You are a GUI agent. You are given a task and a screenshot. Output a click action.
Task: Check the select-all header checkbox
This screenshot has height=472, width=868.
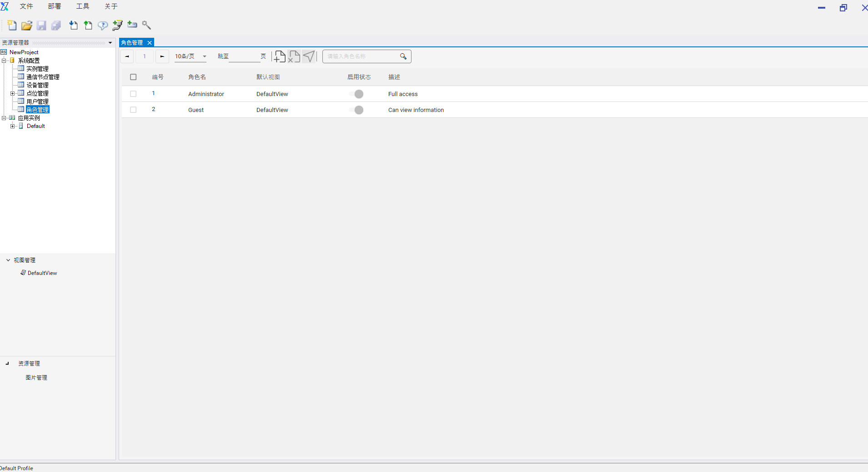click(x=133, y=77)
